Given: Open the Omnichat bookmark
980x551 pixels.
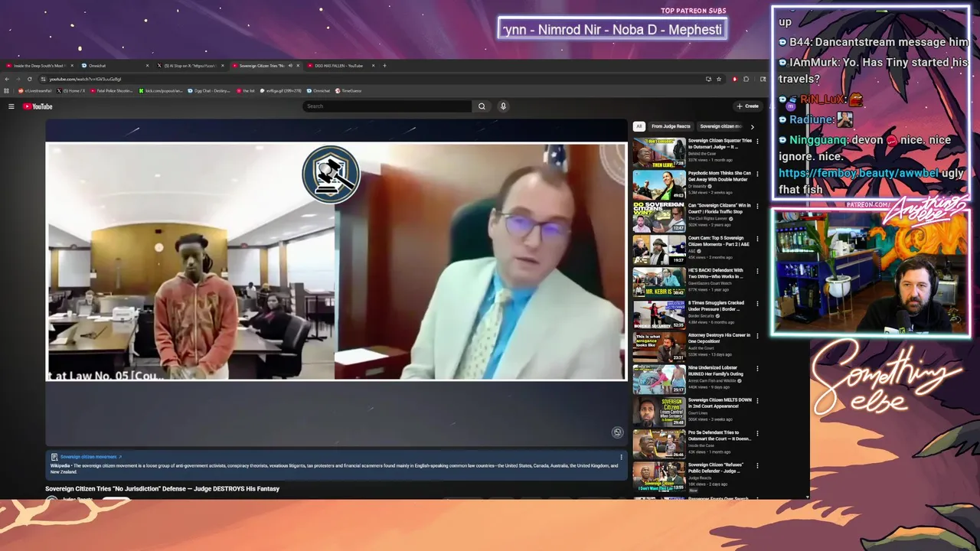Looking at the screenshot, I should [x=320, y=90].
